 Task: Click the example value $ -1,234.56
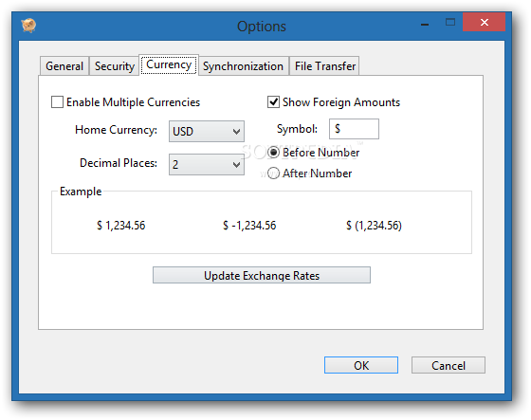coord(249,226)
